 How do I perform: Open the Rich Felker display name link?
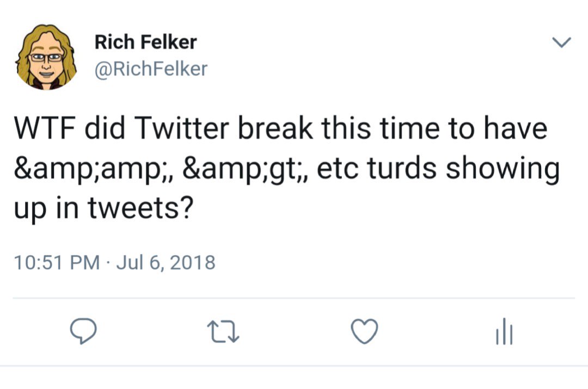tap(145, 42)
